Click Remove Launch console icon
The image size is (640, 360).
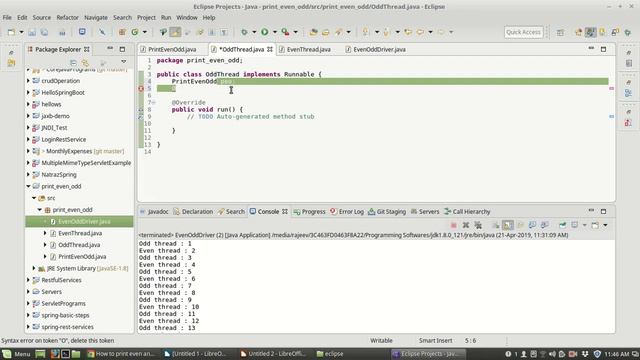tap(466, 225)
